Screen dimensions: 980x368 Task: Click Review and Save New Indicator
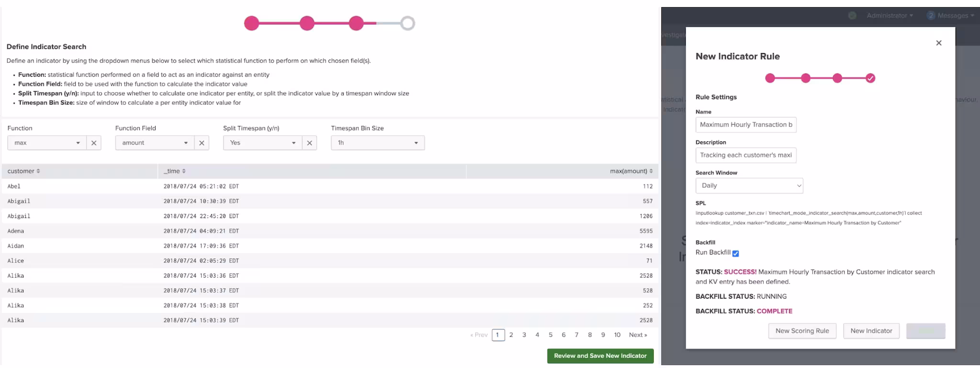coord(600,356)
